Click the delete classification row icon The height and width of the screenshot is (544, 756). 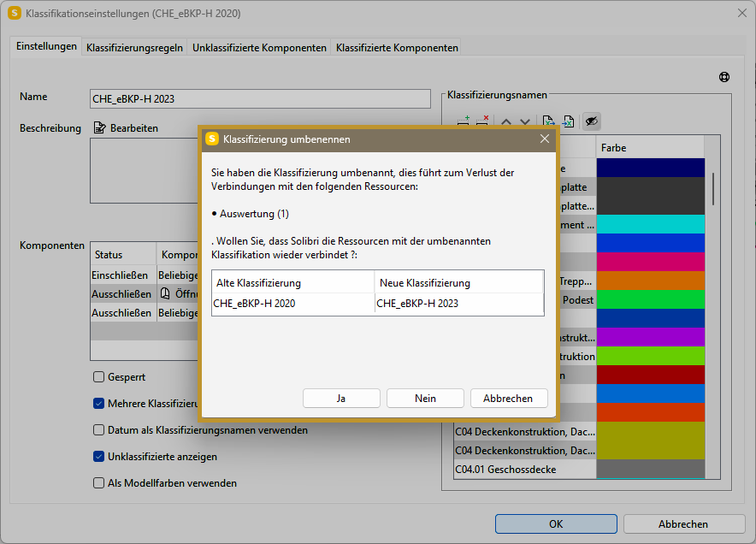[482, 121]
